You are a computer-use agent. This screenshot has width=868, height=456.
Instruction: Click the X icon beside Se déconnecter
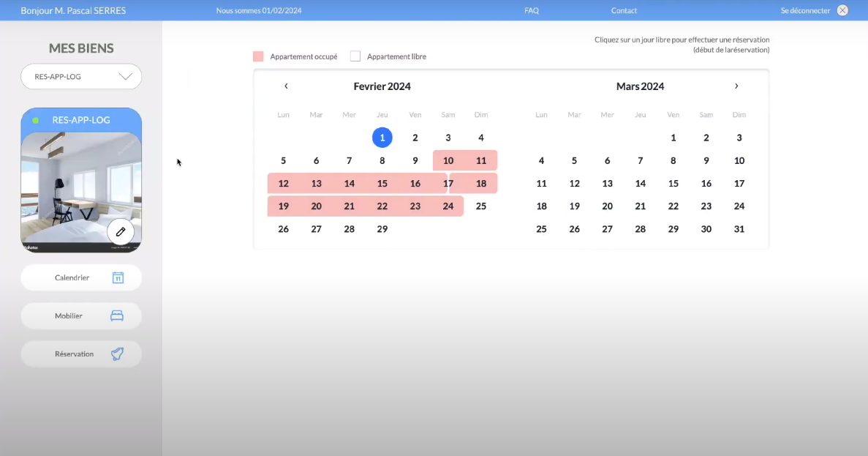[842, 10]
